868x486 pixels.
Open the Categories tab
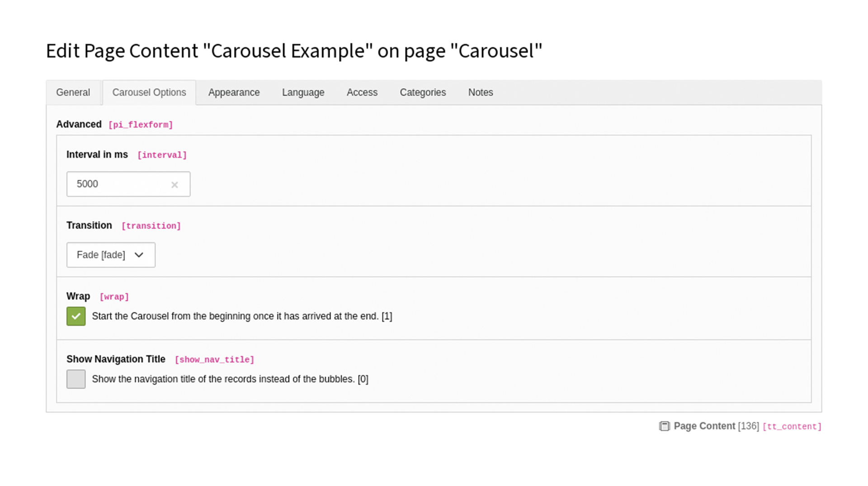(x=422, y=92)
